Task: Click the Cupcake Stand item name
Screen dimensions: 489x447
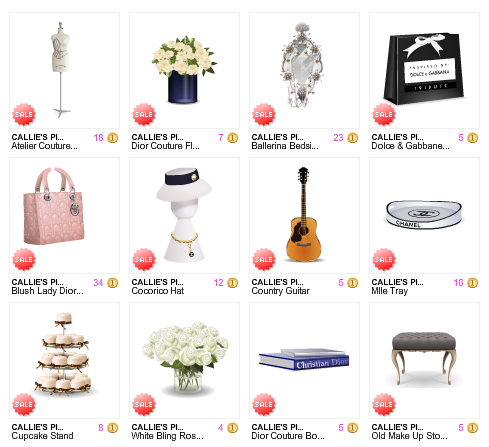Action: pyautogui.click(x=42, y=436)
